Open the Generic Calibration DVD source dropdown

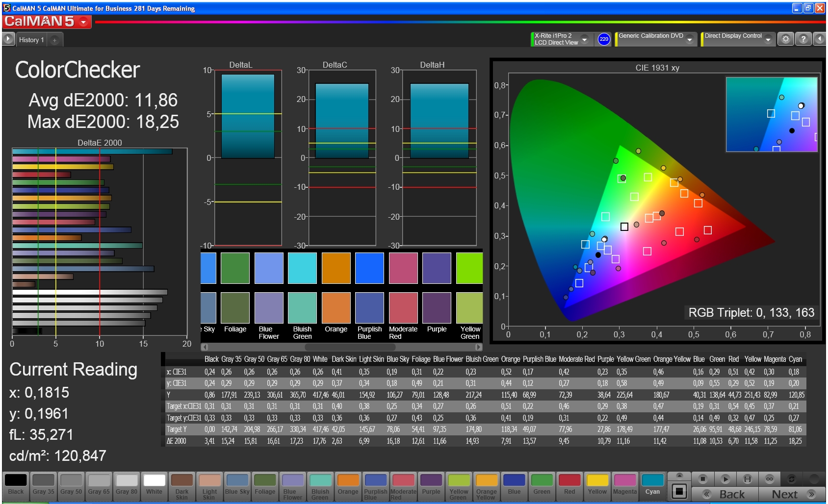[x=690, y=39]
